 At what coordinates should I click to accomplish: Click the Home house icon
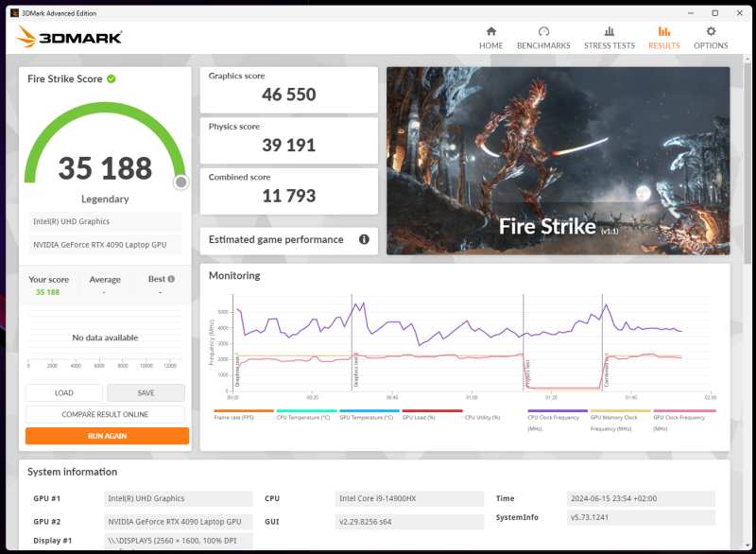click(x=490, y=31)
